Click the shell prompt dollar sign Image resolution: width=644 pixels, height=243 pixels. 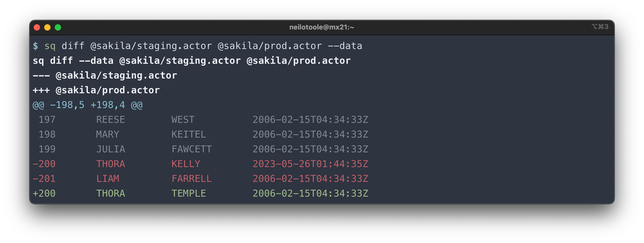(36, 46)
